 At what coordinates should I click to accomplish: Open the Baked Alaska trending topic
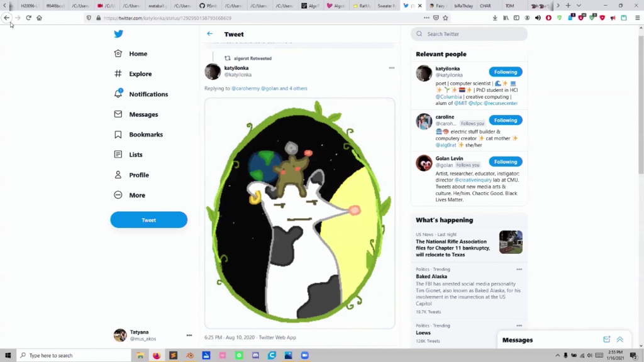[x=431, y=277]
